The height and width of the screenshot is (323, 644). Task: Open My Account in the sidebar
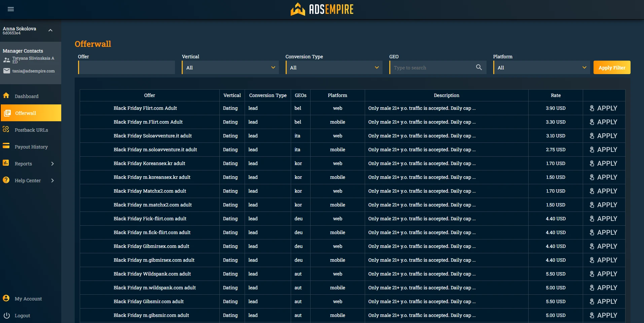point(31,298)
